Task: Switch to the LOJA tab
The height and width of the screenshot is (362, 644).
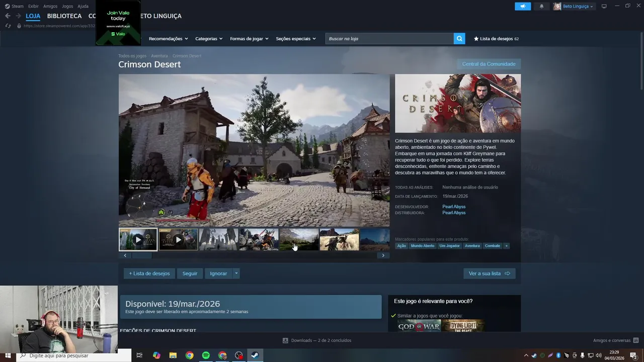Action: coord(33,16)
